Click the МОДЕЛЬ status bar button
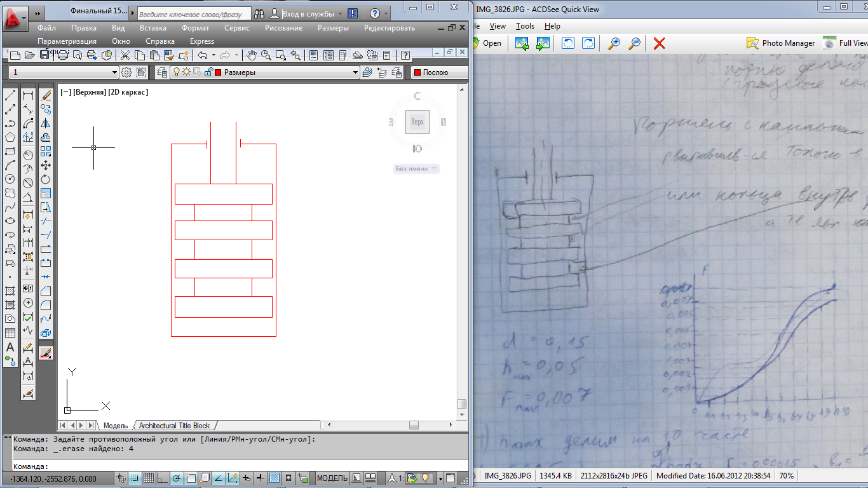Image resolution: width=868 pixels, height=488 pixels. pos(332,478)
